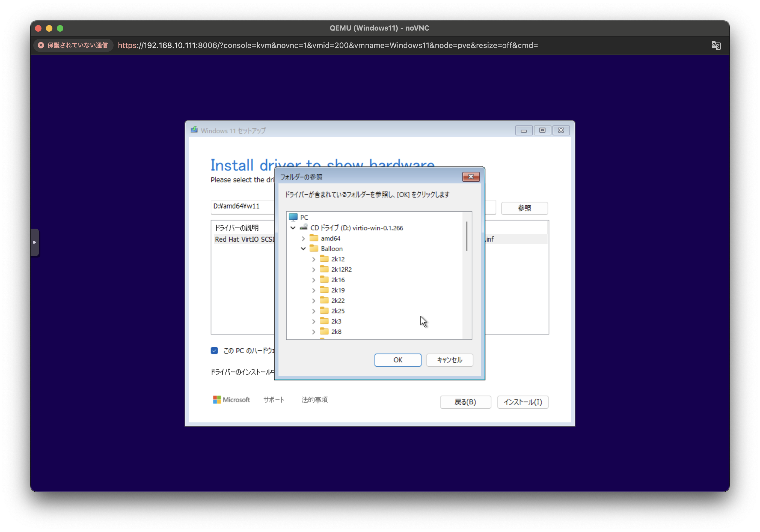Expand the 2k12R2 subfolder chevron

(x=313, y=270)
